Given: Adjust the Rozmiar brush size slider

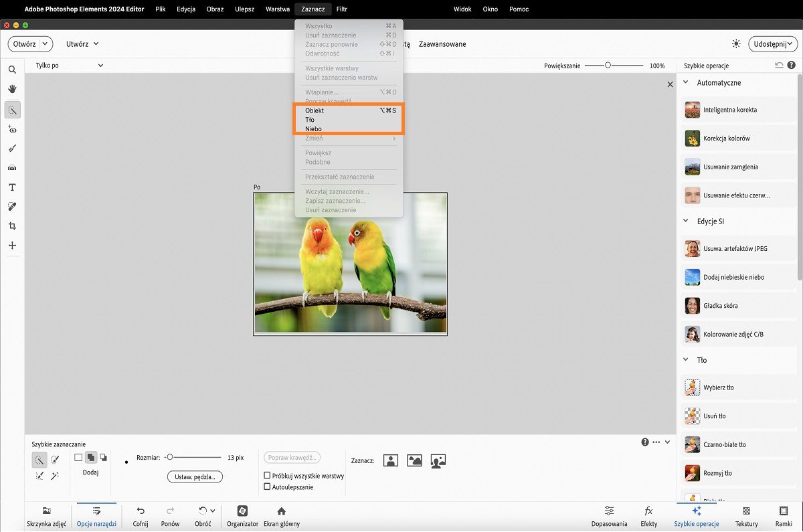Looking at the screenshot, I should (193, 457).
